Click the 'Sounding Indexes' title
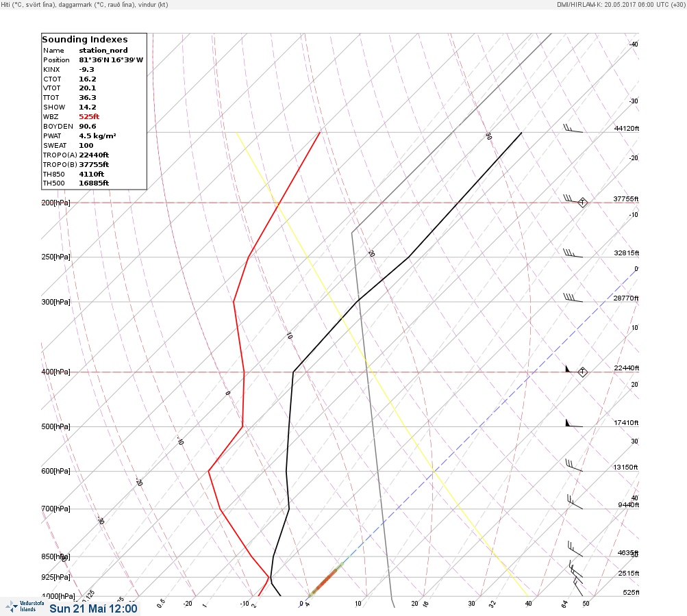Viewport: 687px width, 616px height. tap(85, 40)
